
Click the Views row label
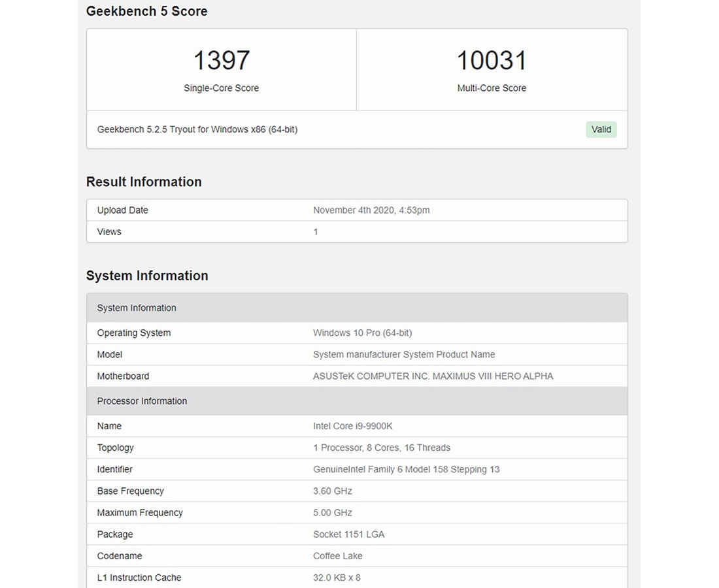coord(109,232)
